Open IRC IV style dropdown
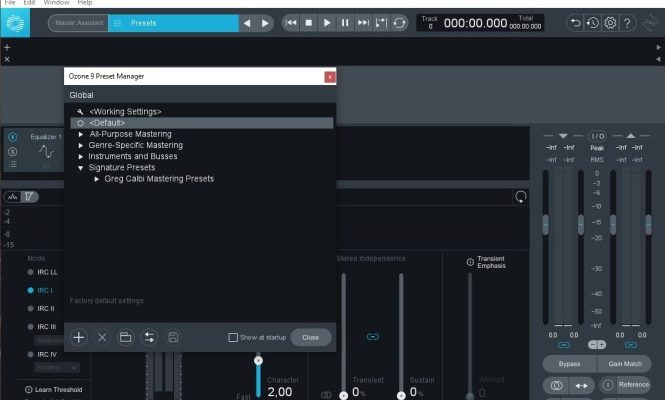665x400 pixels. (57, 368)
